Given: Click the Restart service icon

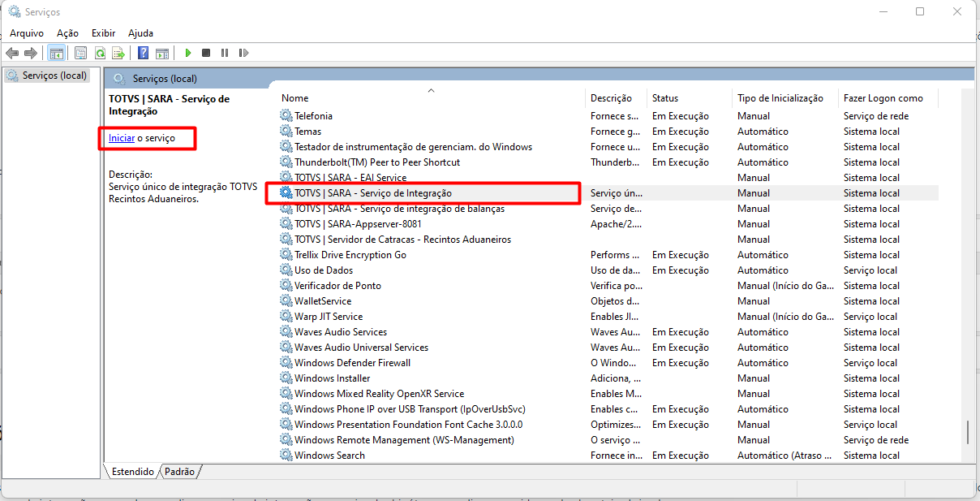Looking at the screenshot, I should (243, 53).
